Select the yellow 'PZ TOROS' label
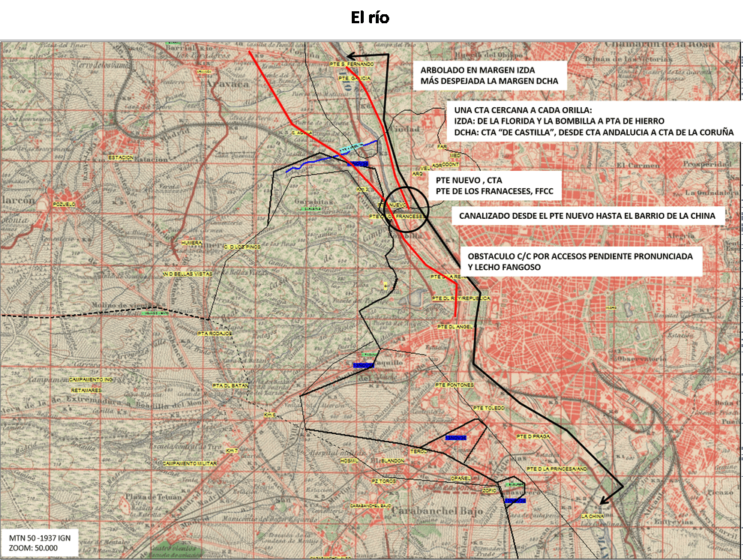The width and height of the screenshot is (744, 560). click(384, 481)
